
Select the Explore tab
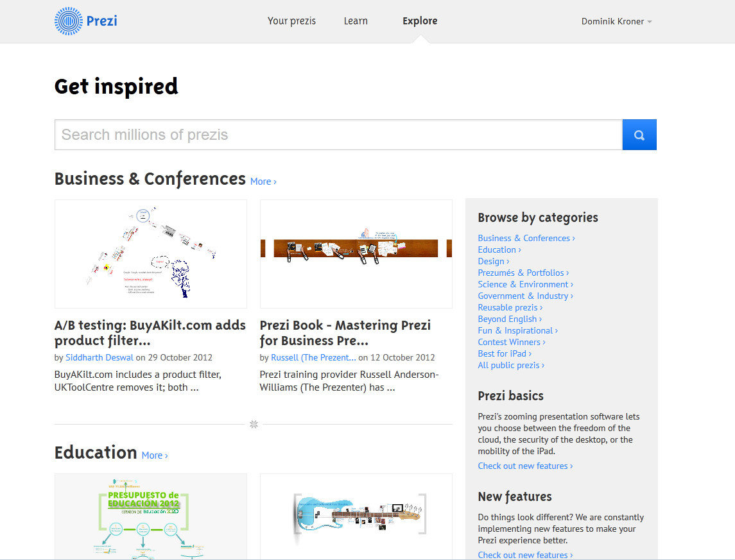pos(420,21)
